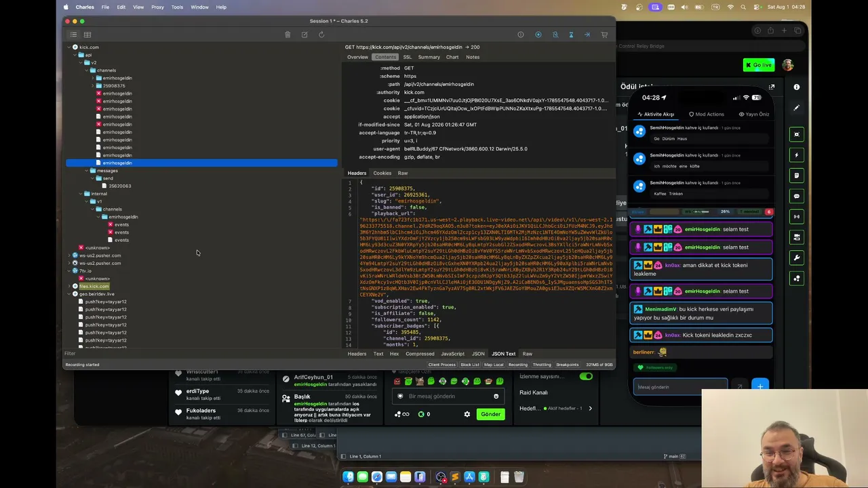This screenshot has width=868, height=488.
Task: Switch to the Summary tab
Action: 429,57
